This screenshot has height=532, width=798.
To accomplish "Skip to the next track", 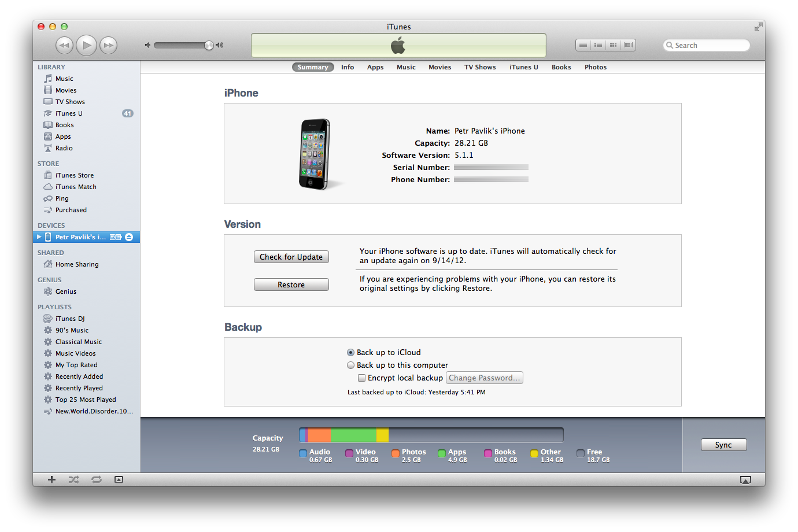I will click(108, 45).
